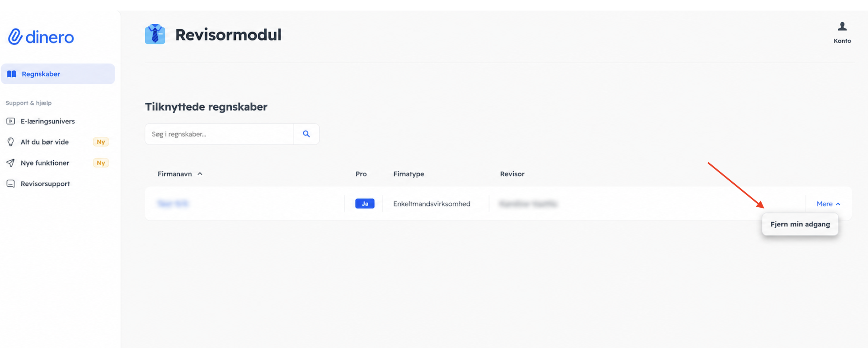Collapse the Mere dropdown
The width and height of the screenshot is (868, 348).
tap(828, 204)
